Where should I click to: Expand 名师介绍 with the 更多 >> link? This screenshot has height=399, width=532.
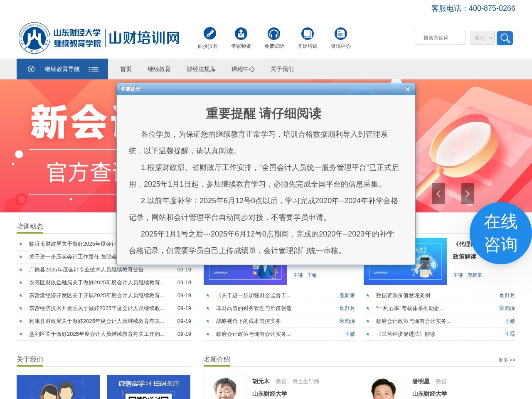[x=506, y=360]
